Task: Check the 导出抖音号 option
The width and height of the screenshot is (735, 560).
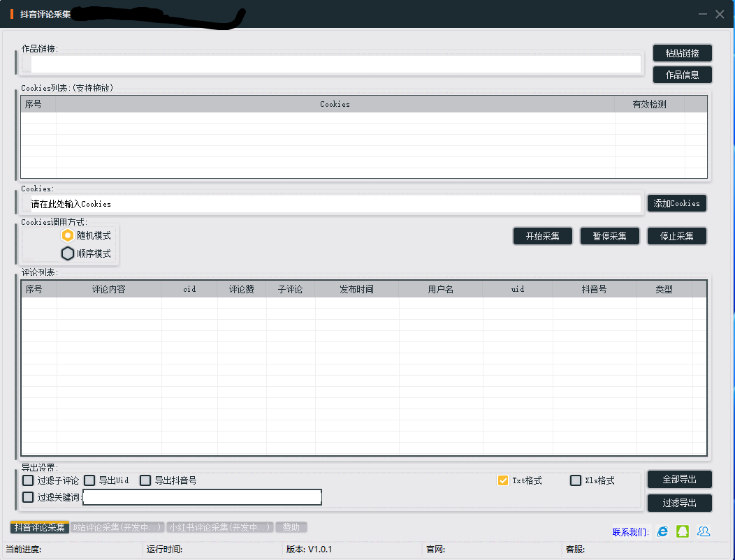Action: tap(145, 480)
